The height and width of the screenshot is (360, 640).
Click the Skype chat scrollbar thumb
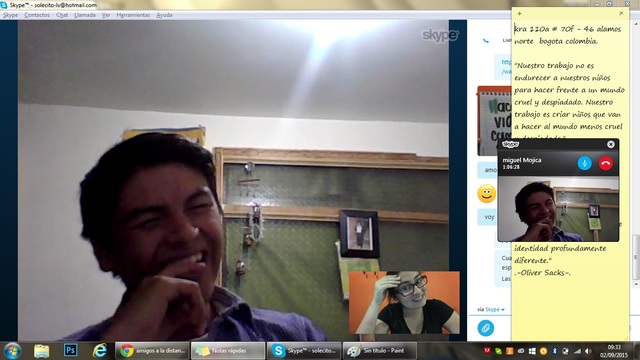(x=636, y=258)
